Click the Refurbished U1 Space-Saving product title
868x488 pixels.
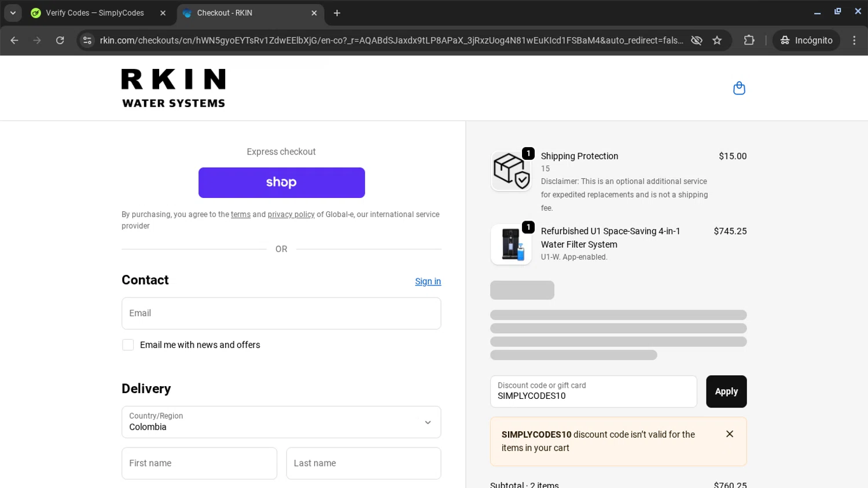pos(610,238)
